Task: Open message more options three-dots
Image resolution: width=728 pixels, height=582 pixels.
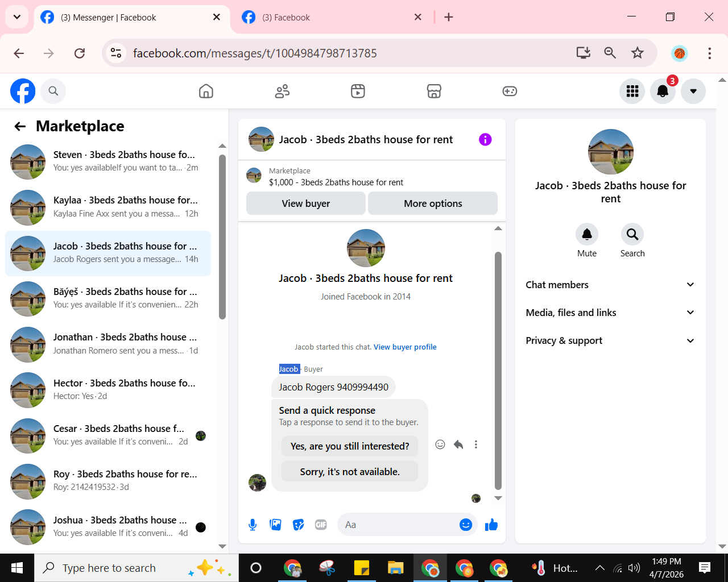Action: pyautogui.click(x=476, y=444)
